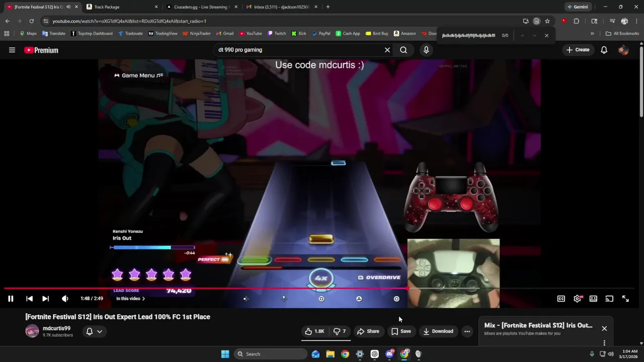Clear the YouTube search query
The image size is (644, 362).
387,50
